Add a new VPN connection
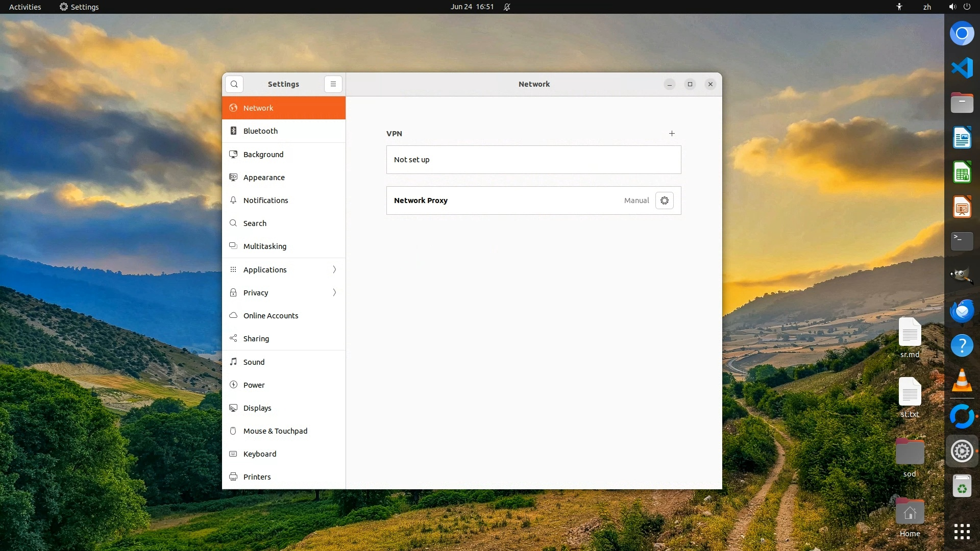The image size is (980, 551). 672,134
